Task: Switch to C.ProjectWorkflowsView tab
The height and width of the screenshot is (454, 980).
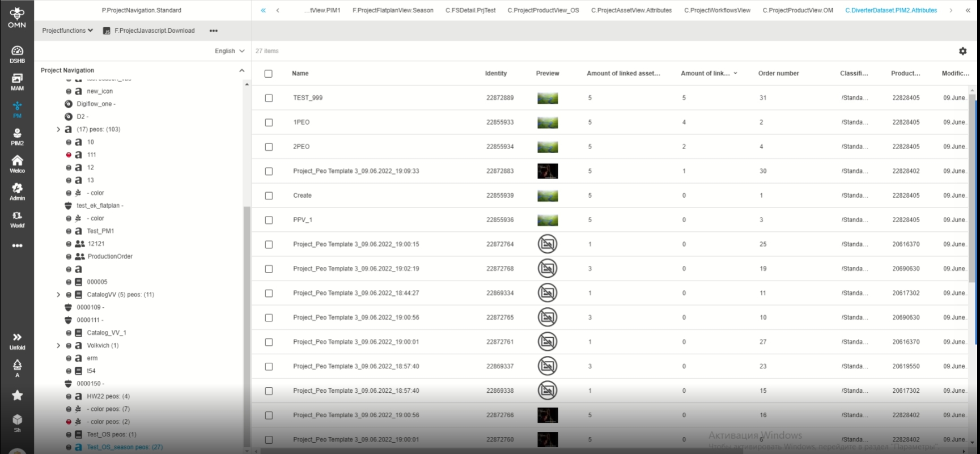Action: 717,10
